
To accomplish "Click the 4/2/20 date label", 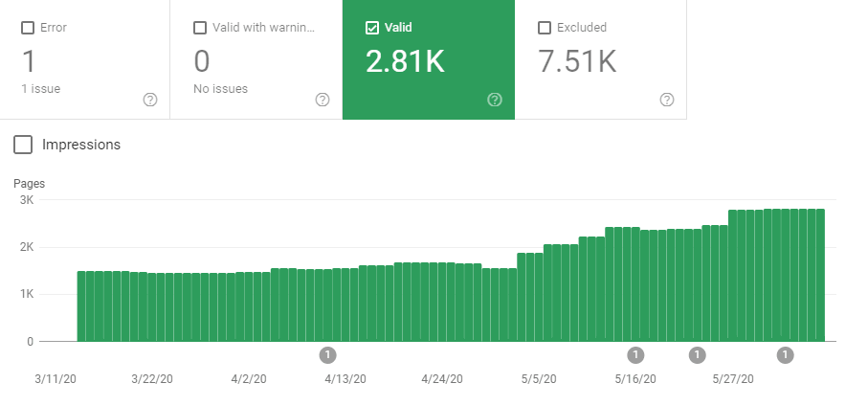I will (x=249, y=379).
